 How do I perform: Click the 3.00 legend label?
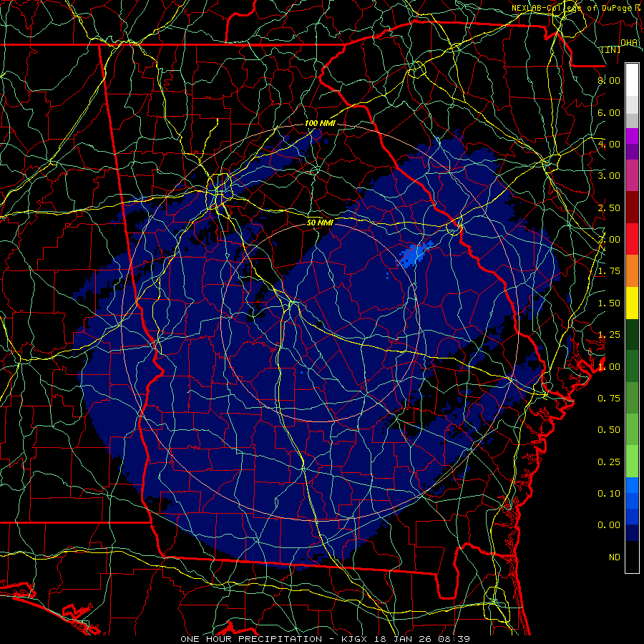[609, 176]
